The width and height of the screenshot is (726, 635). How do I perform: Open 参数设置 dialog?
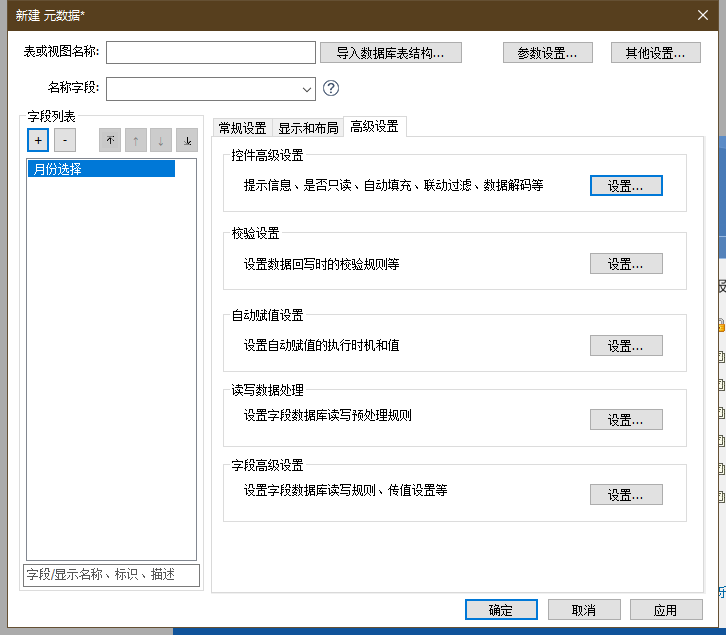(x=547, y=53)
